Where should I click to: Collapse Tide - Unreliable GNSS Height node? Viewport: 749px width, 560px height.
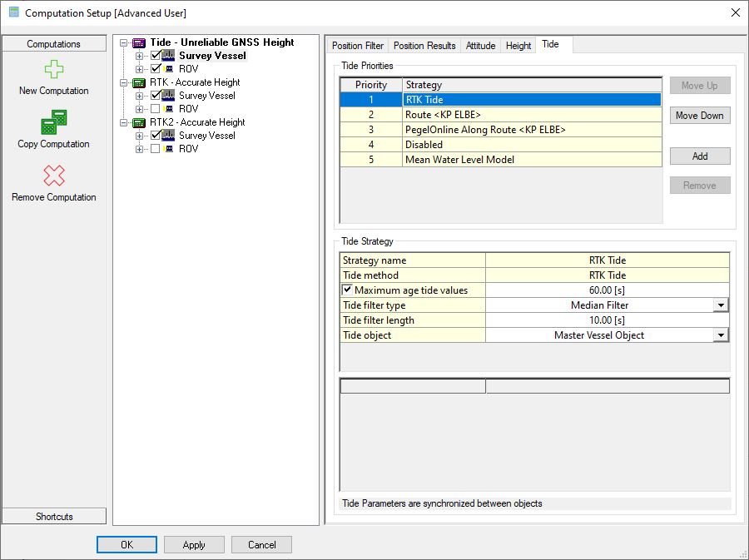tap(124, 43)
